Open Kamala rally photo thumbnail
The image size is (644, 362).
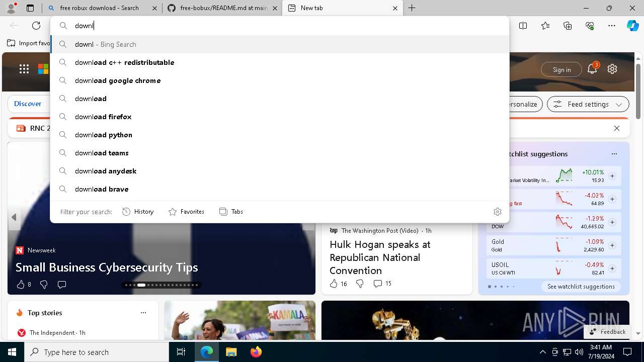[239, 320]
